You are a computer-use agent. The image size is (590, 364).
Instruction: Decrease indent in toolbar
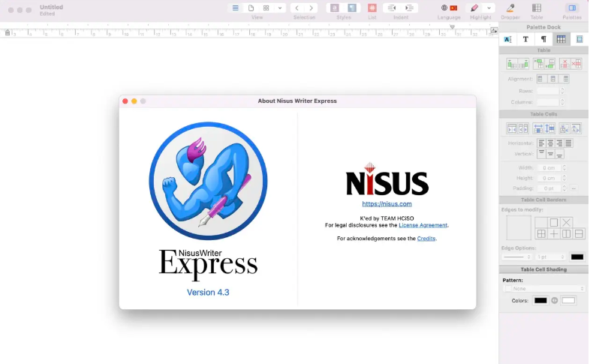(x=392, y=8)
